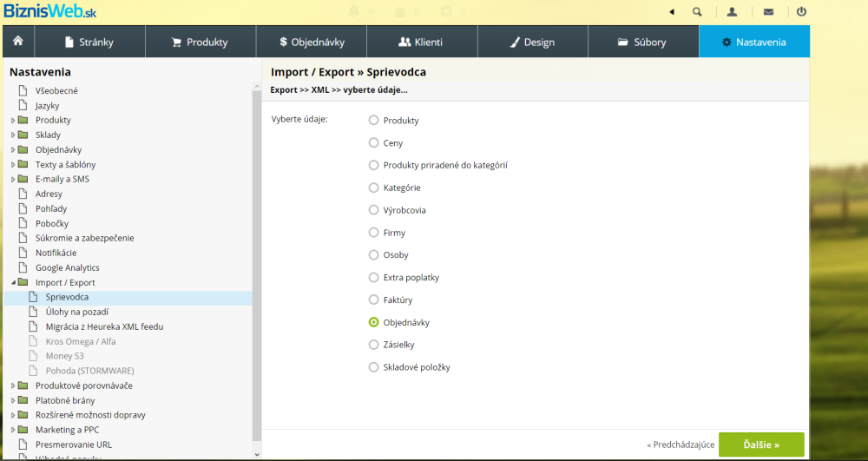The image size is (868, 461).
Task: Open Migrácia z Heureka XML feedu
Action: pos(104,326)
